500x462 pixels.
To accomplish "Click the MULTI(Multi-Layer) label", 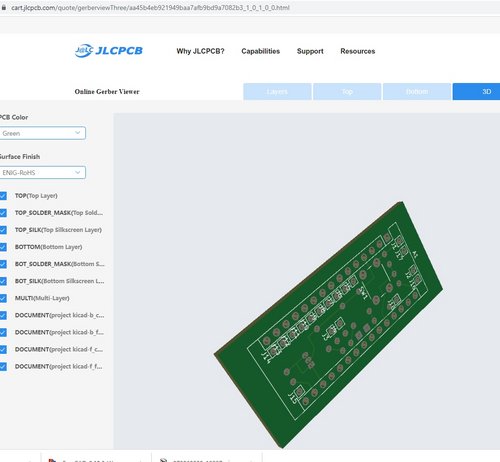I will point(42,298).
